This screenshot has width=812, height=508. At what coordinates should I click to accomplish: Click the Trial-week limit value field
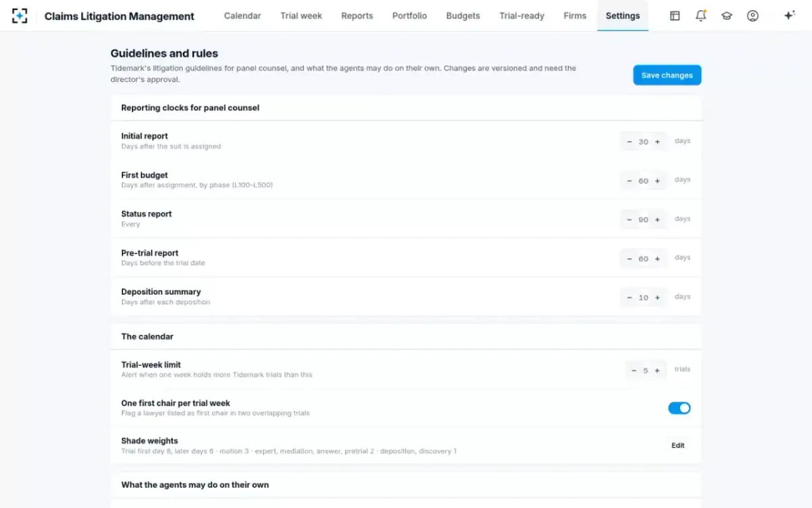[x=646, y=371]
